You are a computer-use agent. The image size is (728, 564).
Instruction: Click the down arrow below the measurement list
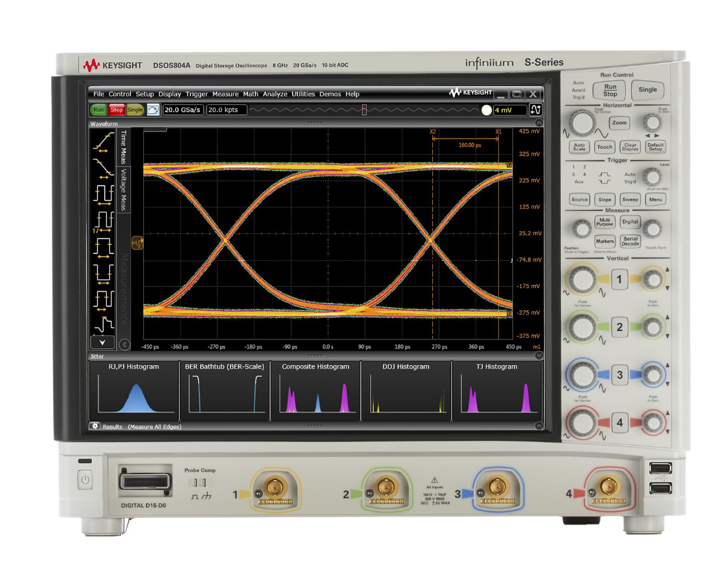click(102, 343)
